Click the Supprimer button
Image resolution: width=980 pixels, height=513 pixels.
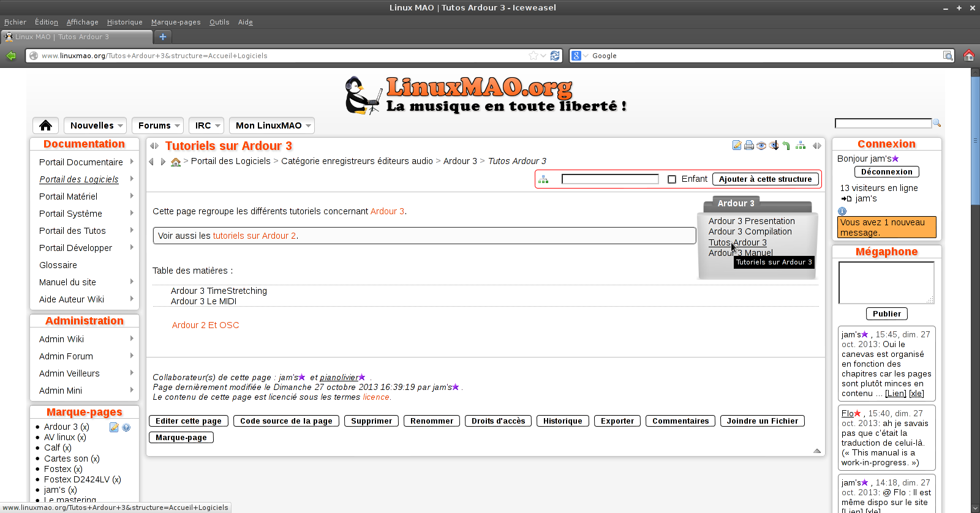[371, 421]
